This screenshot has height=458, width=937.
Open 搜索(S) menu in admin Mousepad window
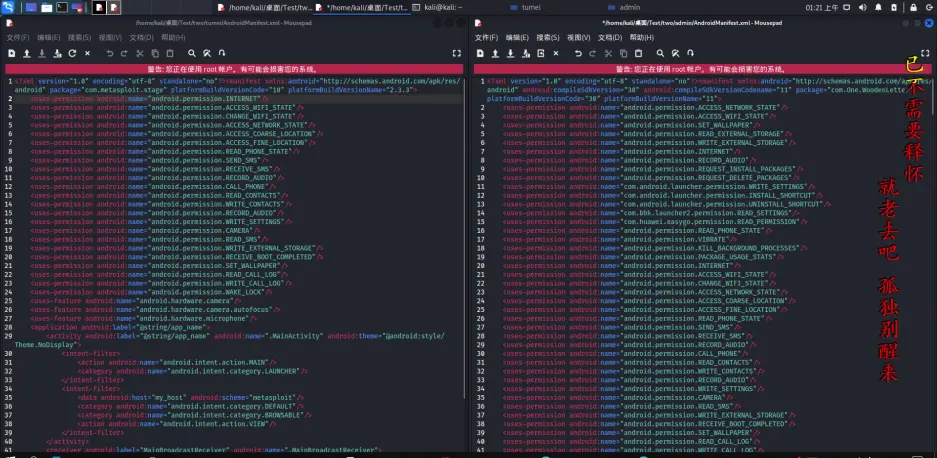pyautogui.click(x=547, y=37)
